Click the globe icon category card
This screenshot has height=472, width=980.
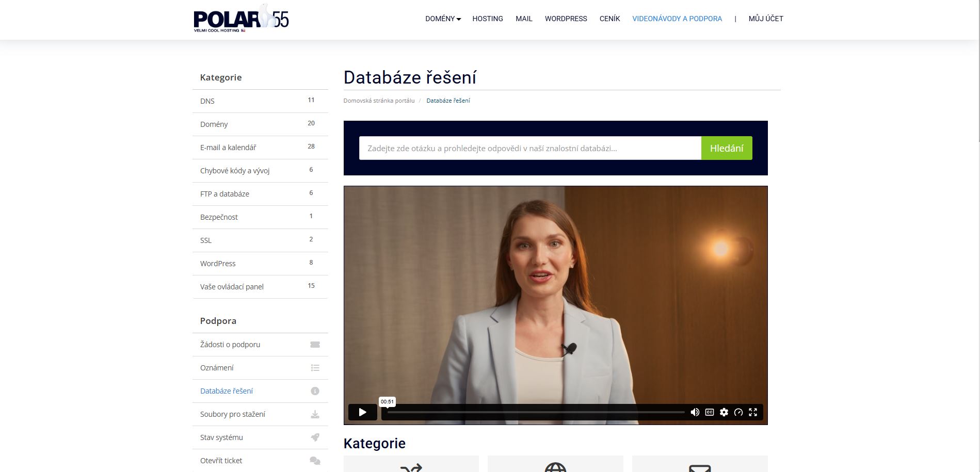point(555,464)
